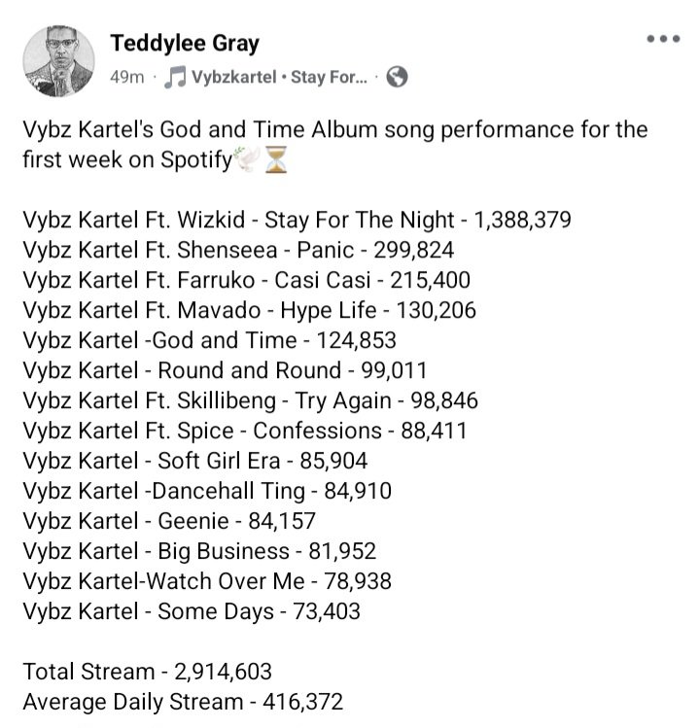This screenshot has width=700, height=728.
Task: Click the Mavado Hype Life line
Action: 250,311
